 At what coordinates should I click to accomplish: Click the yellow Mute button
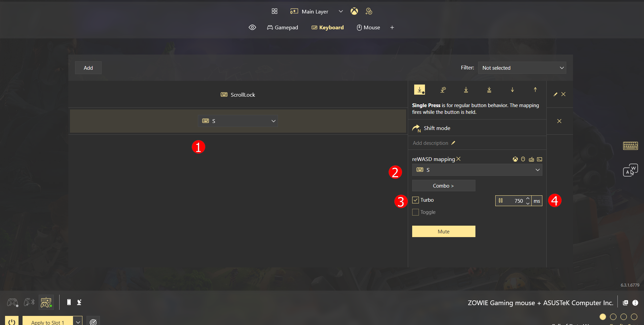tap(443, 231)
